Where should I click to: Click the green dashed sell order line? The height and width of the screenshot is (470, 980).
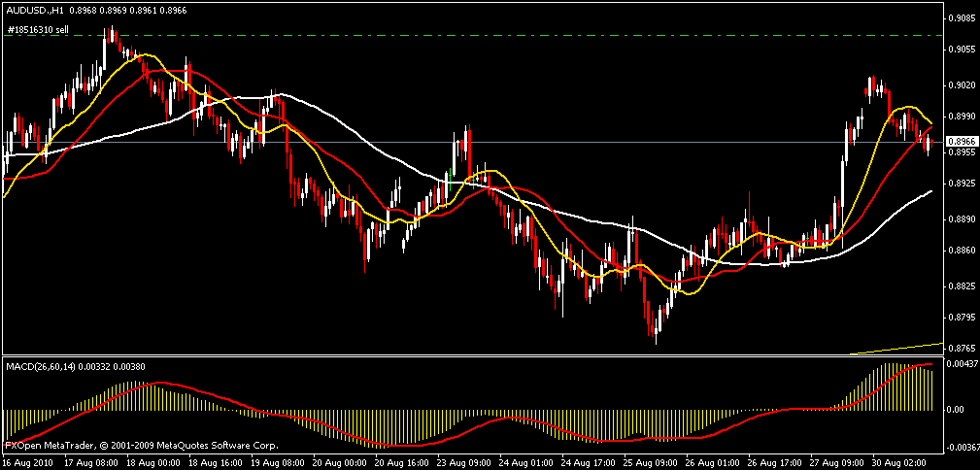coord(472,36)
